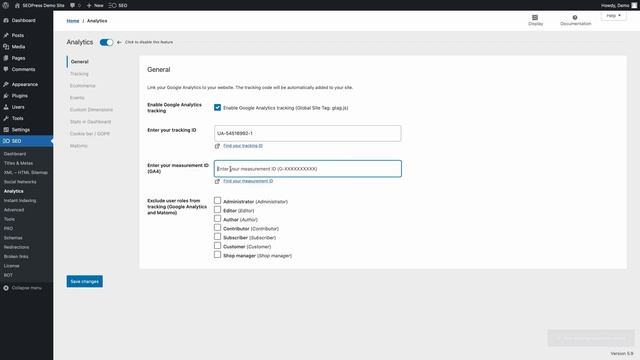This screenshot has height=360, width=640.
Task: Open Users via the person icon
Action: tap(6, 107)
